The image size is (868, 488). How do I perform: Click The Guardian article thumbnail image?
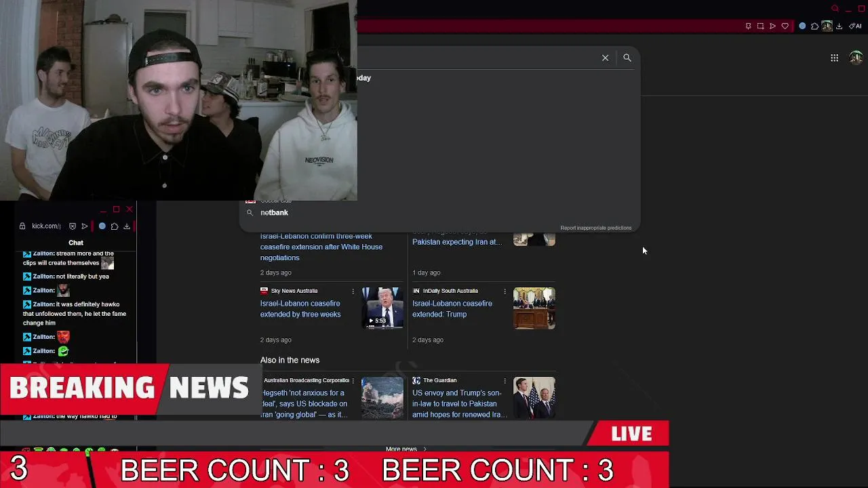coord(534,398)
